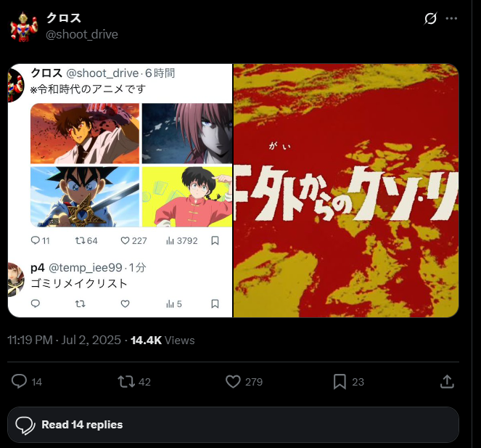Open the right red and yellow title image
The height and width of the screenshot is (448, 481).
[346, 190]
